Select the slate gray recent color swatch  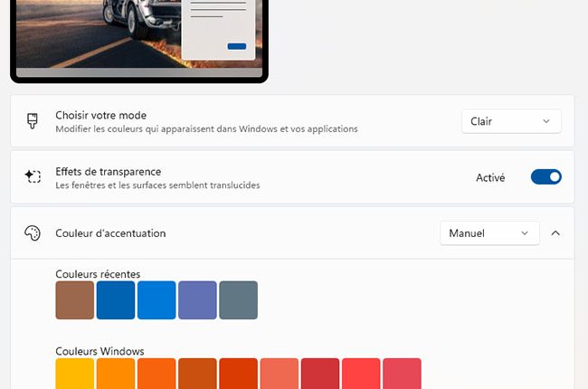pyautogui.click(x=239, y=300)
